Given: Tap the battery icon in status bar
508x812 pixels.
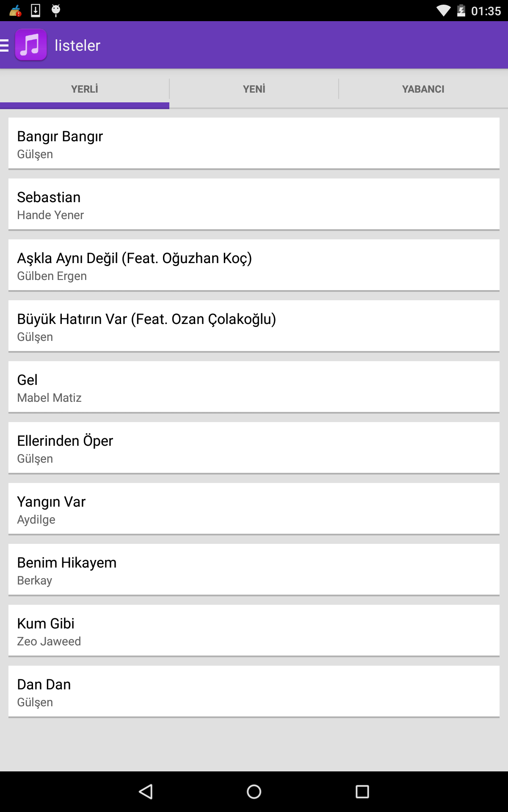Looking at the screenshot, I should [x=461, y=11].
